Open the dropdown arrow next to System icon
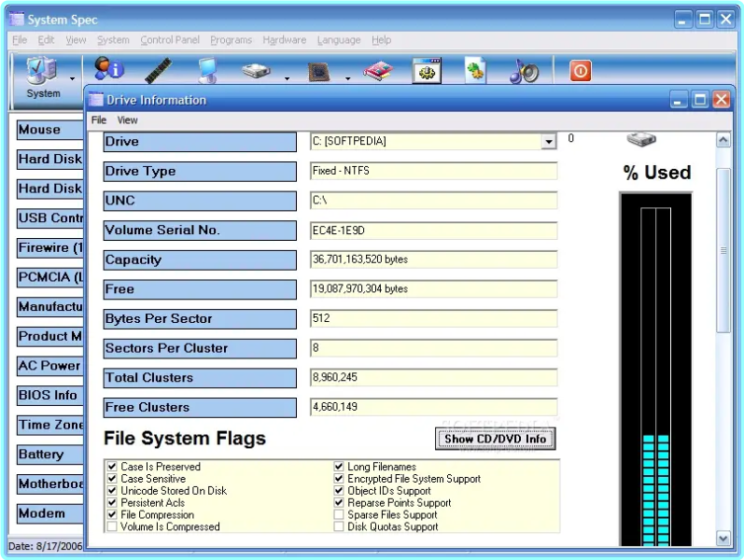This screenshot has width=744, height=560. 72,79
